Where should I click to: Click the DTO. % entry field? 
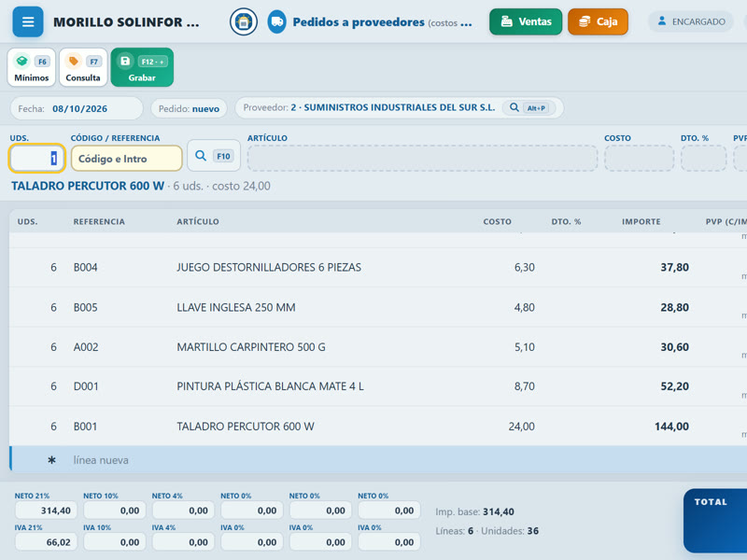(x=704, y=158)
